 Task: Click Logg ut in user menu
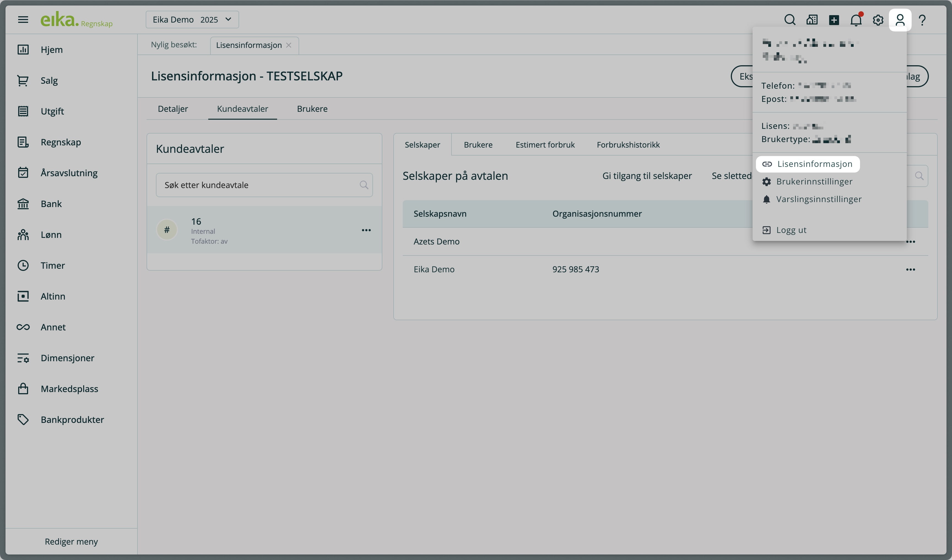[791, 230]
